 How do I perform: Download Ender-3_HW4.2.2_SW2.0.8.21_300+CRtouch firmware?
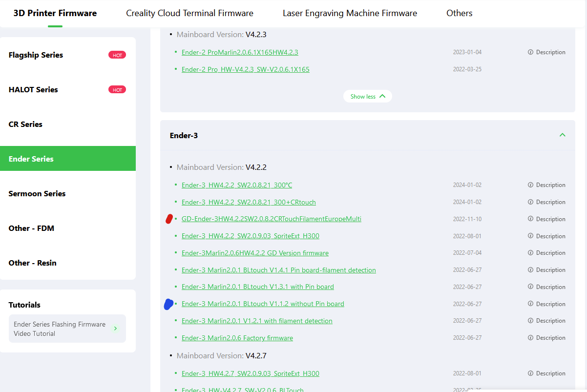[249, 202]
